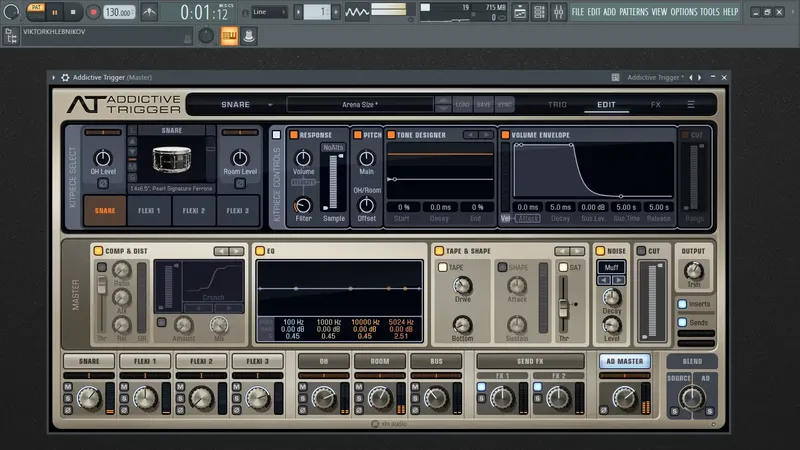The width and height of the screenshot is (800, 450).
Task: Select previous plugin preset arrow in title bar
Action: [691, 78]
